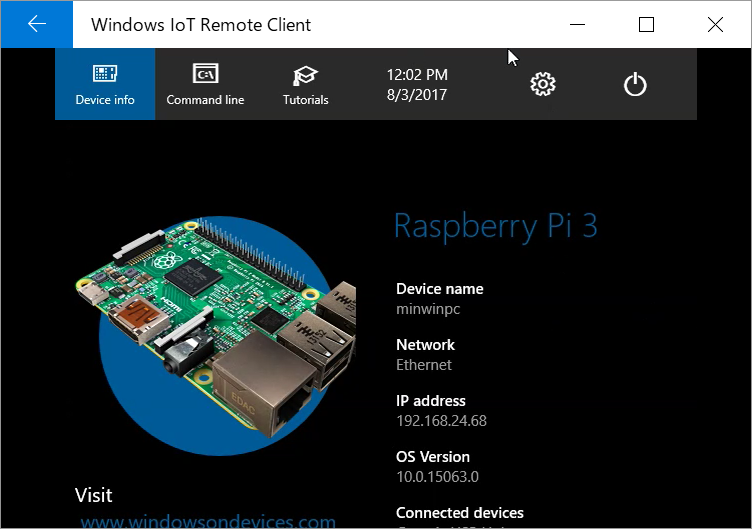
Task: Click the 8/3/2017 date text
Action: [417, 94]
